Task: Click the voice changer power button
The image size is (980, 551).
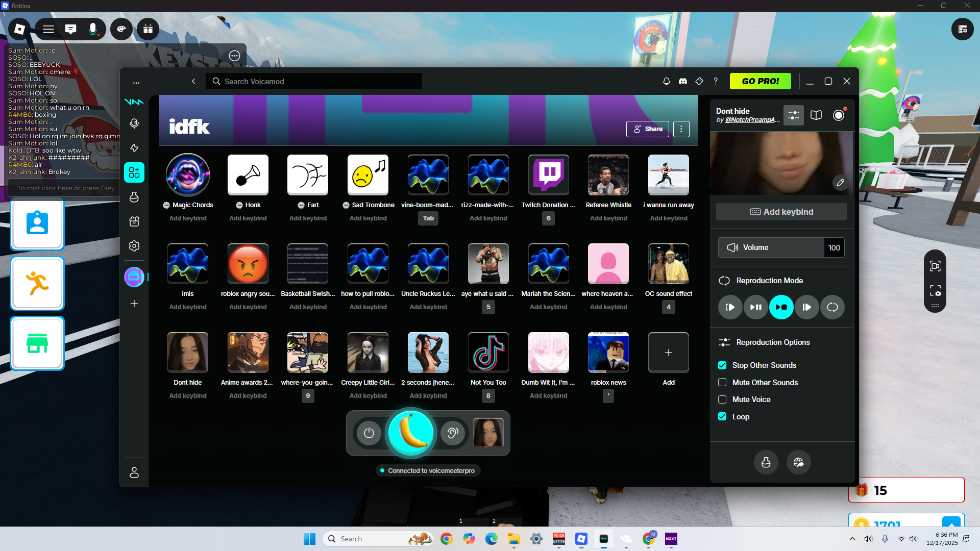Action: (x=369, y=433)
